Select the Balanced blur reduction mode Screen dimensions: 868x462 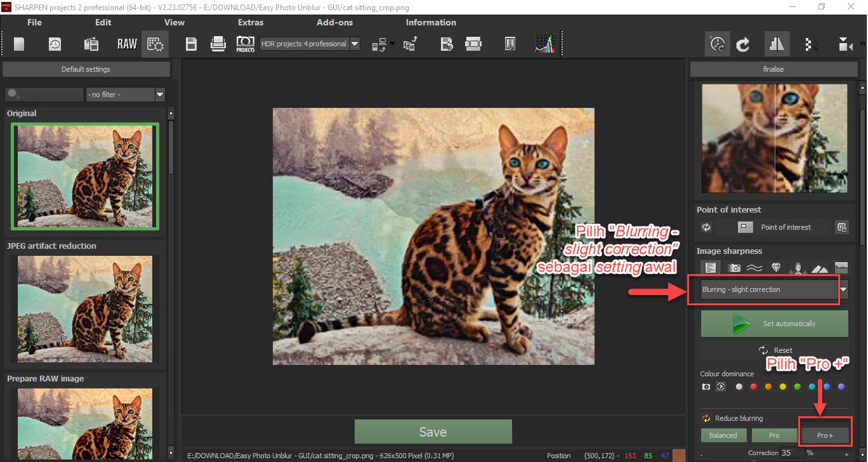tap(723, 435)
